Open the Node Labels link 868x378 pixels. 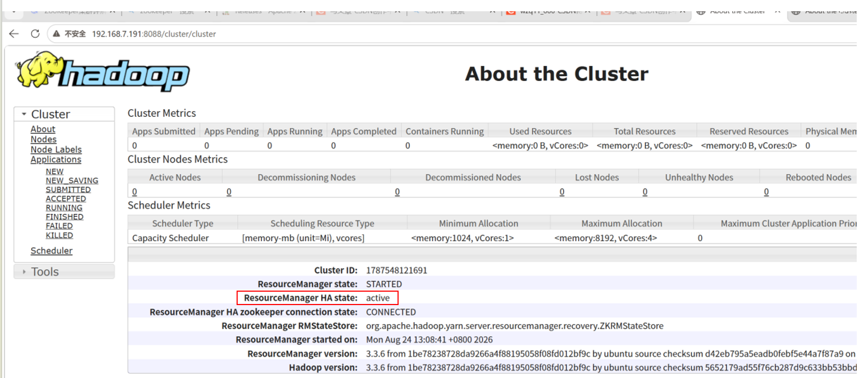coord(56,150)
